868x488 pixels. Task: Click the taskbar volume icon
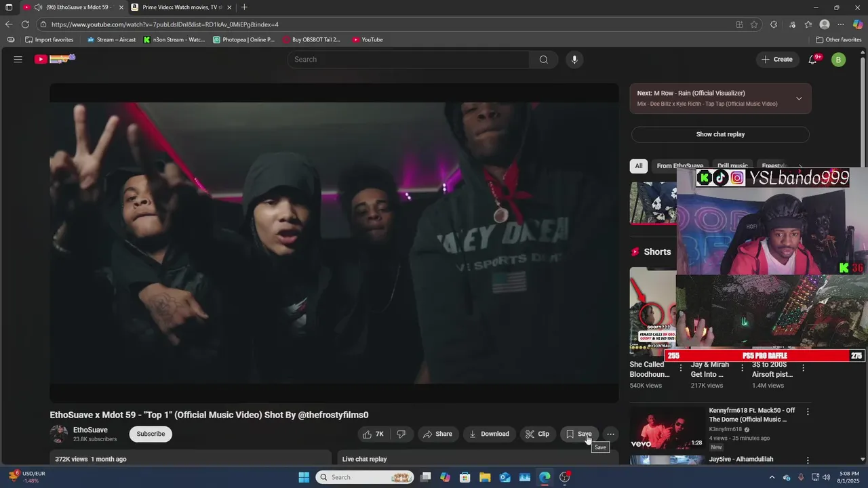pos(826,477)
